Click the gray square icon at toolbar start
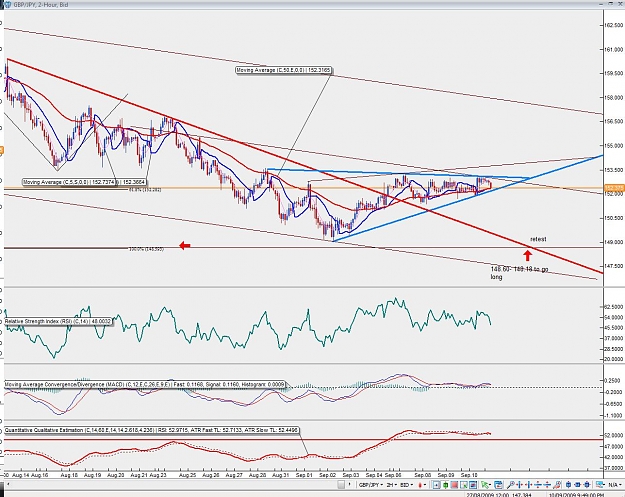The image size is (625, 497). click(341, 485)
